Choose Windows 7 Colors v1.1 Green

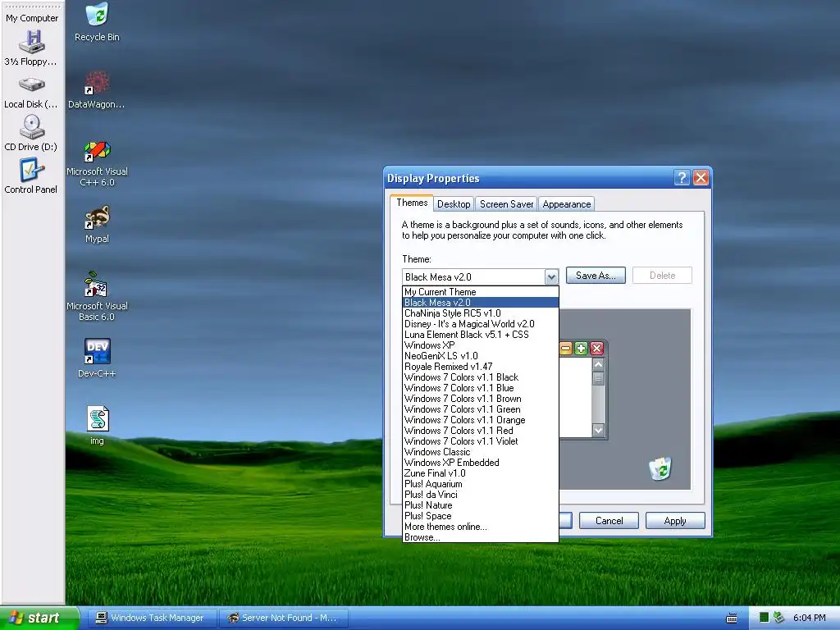pos(481,409)
